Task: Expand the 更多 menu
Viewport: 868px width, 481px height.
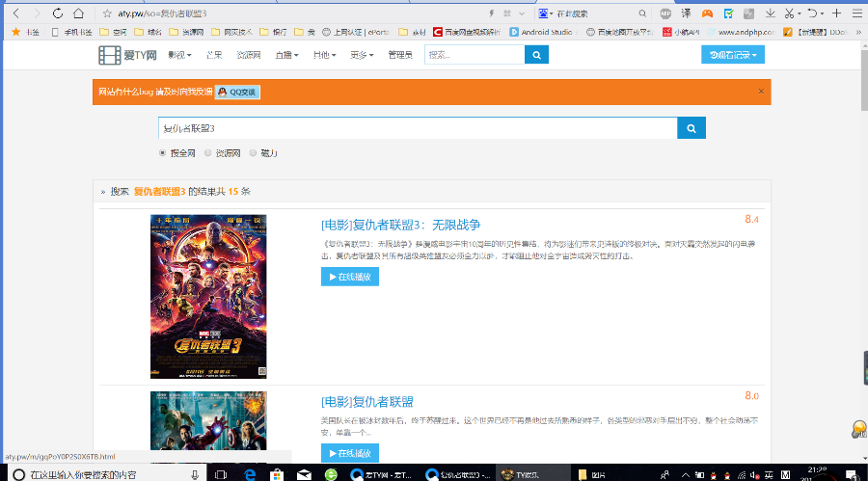Action: click(362, 55)
